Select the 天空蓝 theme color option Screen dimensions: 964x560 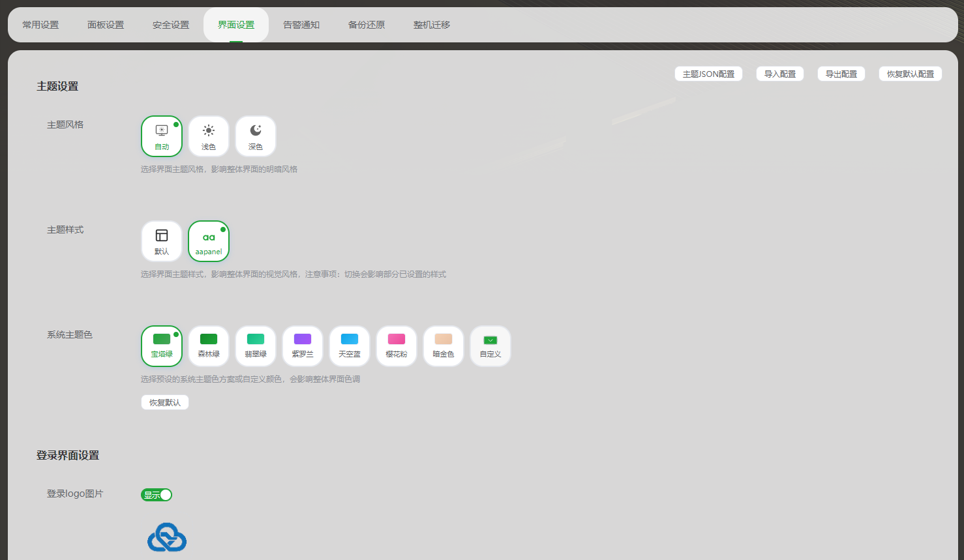point(349,346)
